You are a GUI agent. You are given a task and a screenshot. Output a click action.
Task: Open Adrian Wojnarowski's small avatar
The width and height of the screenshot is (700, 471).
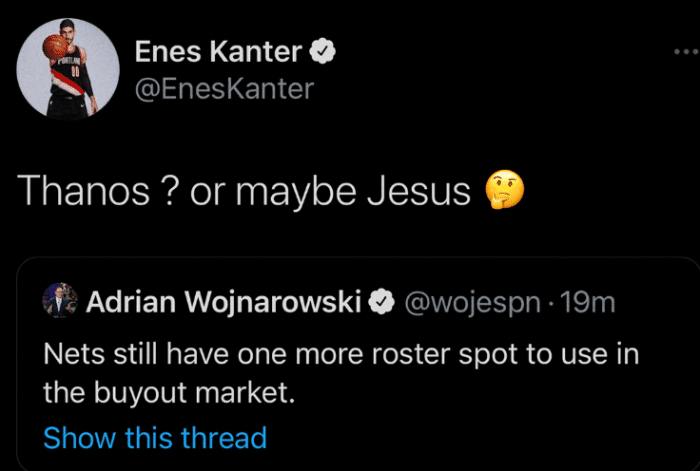point(59,302)
